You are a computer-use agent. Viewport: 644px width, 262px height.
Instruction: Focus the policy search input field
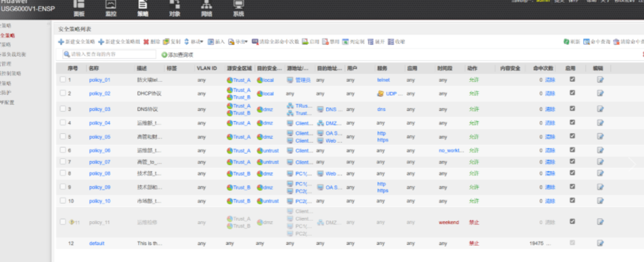pyautogui.click(x=110, y=54)
